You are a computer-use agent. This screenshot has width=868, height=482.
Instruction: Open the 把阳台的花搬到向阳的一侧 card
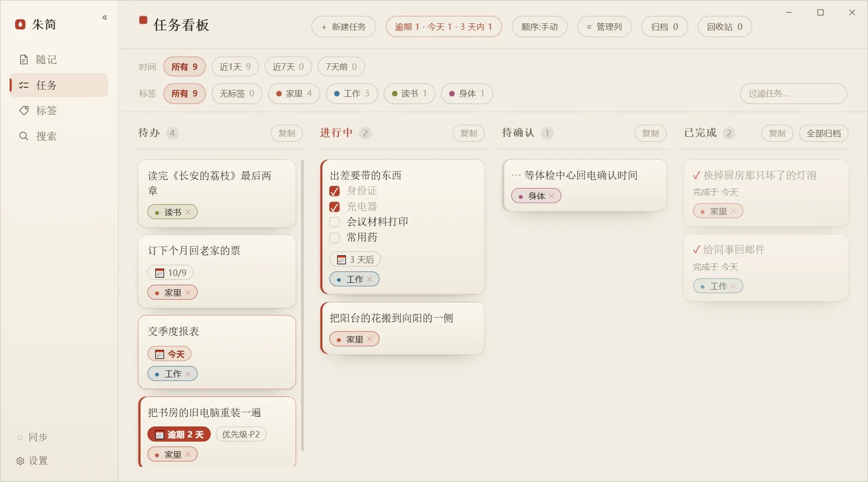[402, 328]
